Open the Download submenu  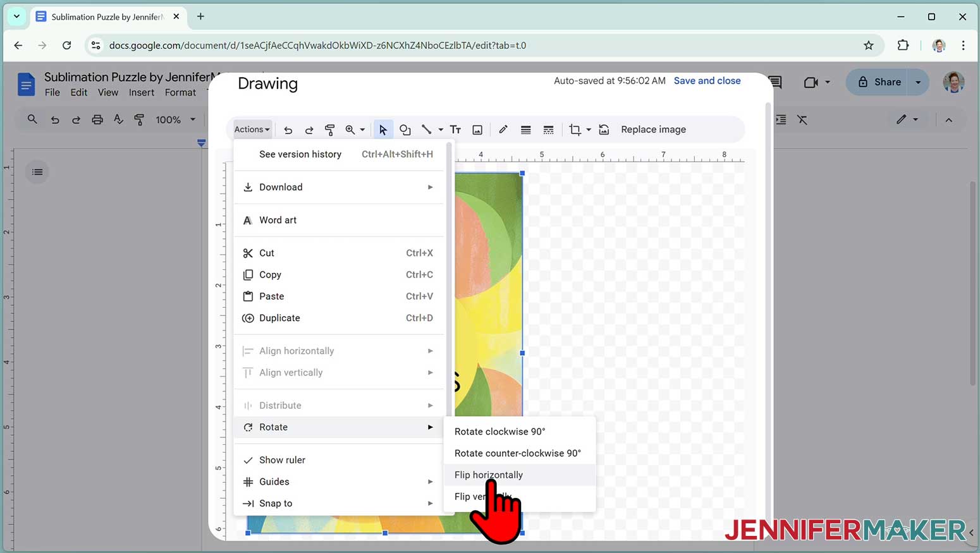(340, 187)
